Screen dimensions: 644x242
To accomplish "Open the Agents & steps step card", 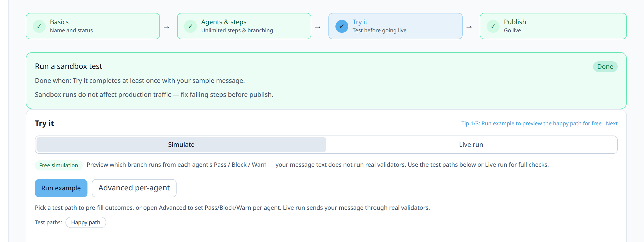I will pos(244,26).
